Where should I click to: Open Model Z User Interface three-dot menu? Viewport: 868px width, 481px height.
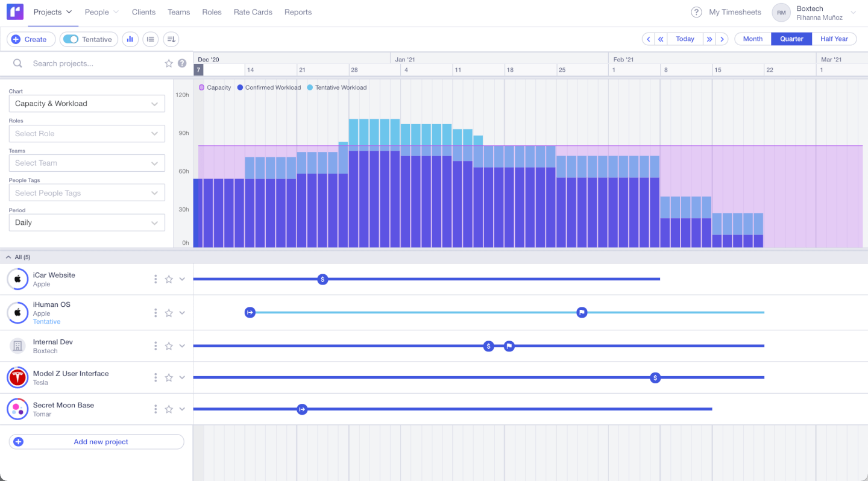(156, 377)
